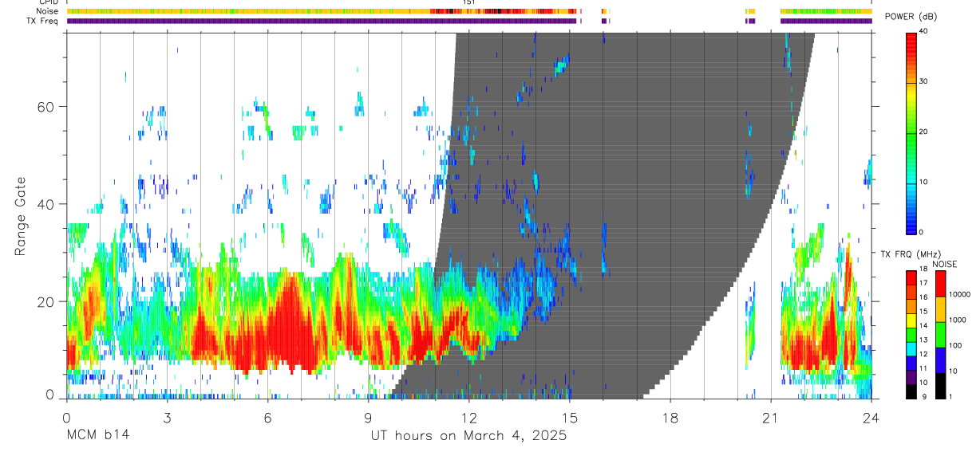Click the blue 10 NOISE legend block
Screen dimensions: 980x452
[x=942, y=360]
